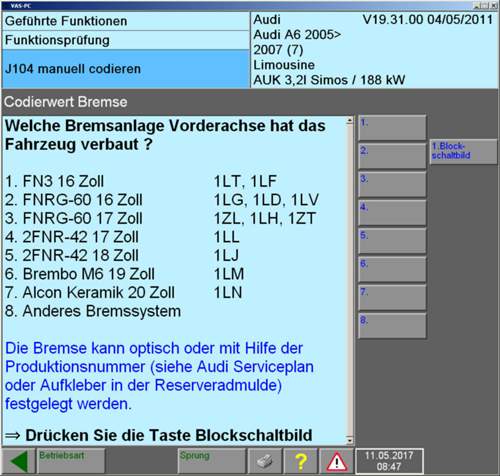Click the code '1ZL, 1LH, 1ZT'
The height and width of the screenshot is (476, 500).
(x=264, y=219)
